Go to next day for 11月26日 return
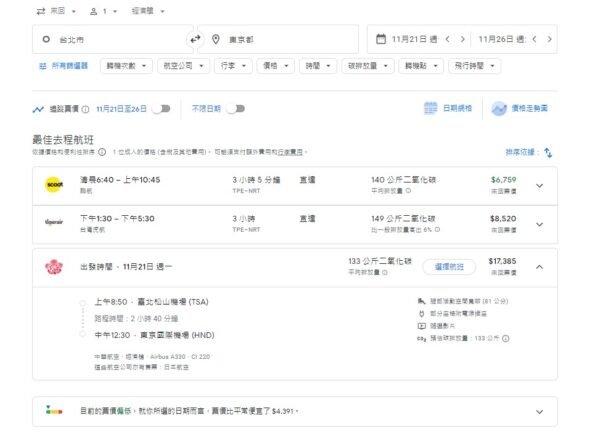600x439 pixels. 549,39
